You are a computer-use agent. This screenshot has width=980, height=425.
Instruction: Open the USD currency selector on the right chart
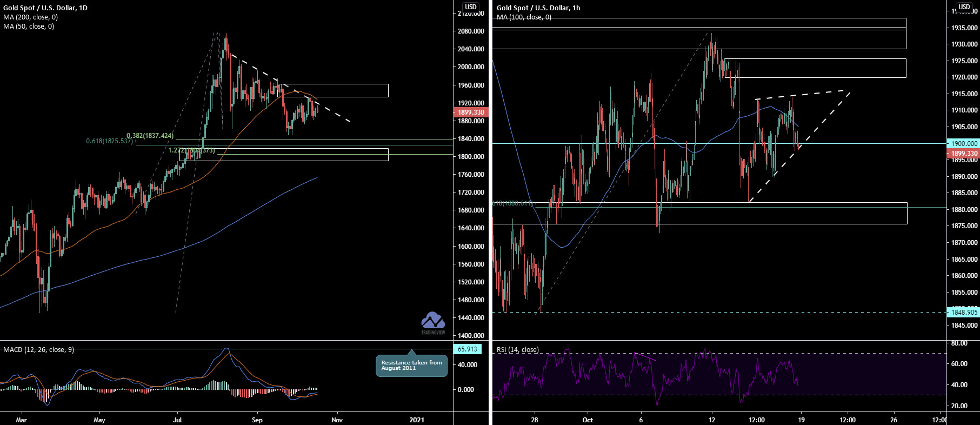pyautogui.click(x=964, y=7)
